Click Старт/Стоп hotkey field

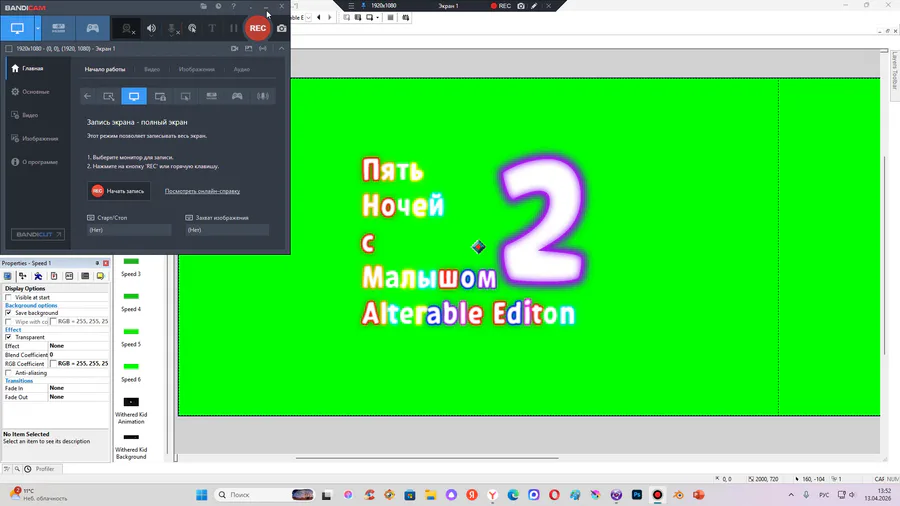[129, 230]
